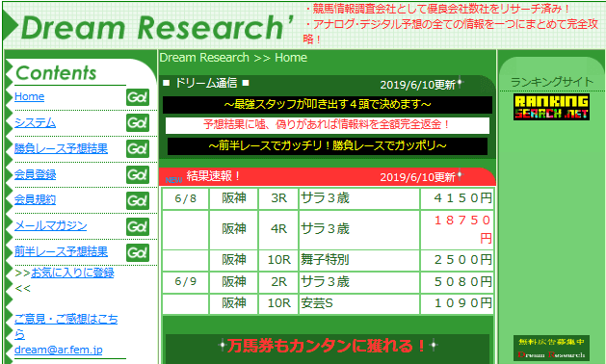Click the 2500円 payout cell

click(x=458, y=260)
